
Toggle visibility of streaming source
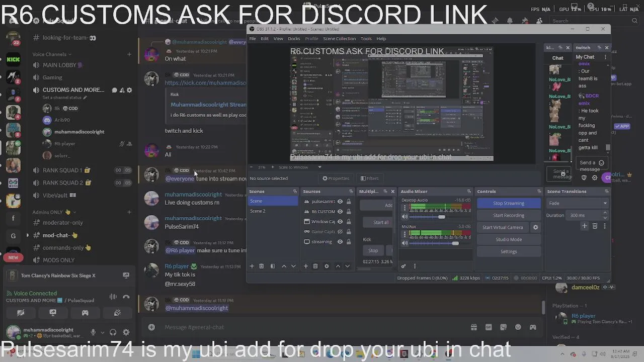tap(340, 242)
